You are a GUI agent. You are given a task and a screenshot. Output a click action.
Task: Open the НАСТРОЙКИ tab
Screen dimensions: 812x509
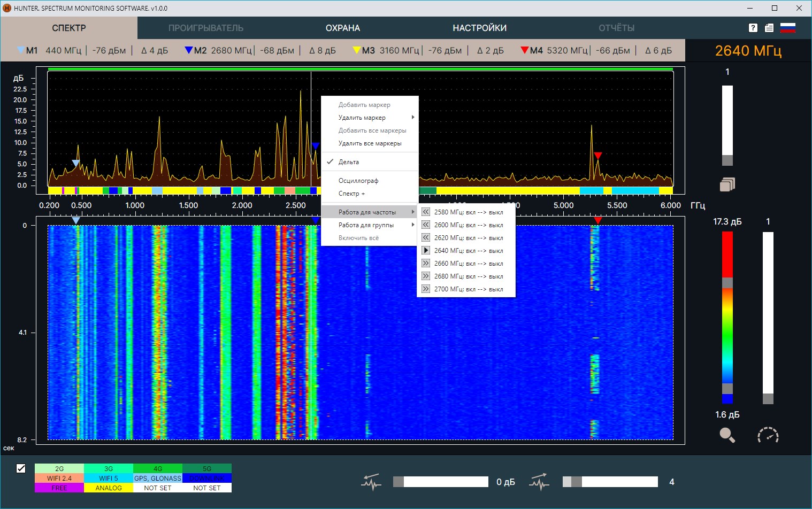(x=479, y=28)
